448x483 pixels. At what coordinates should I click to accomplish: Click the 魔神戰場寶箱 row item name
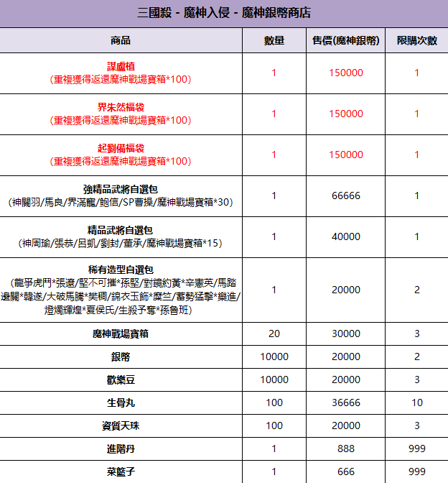tap(121, 333)
